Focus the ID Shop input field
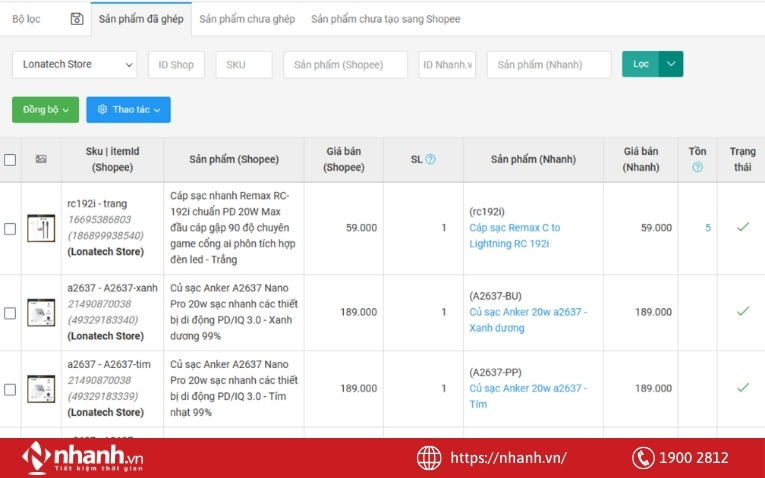Screen dimensions: 765x478 (x=176, y=64)
